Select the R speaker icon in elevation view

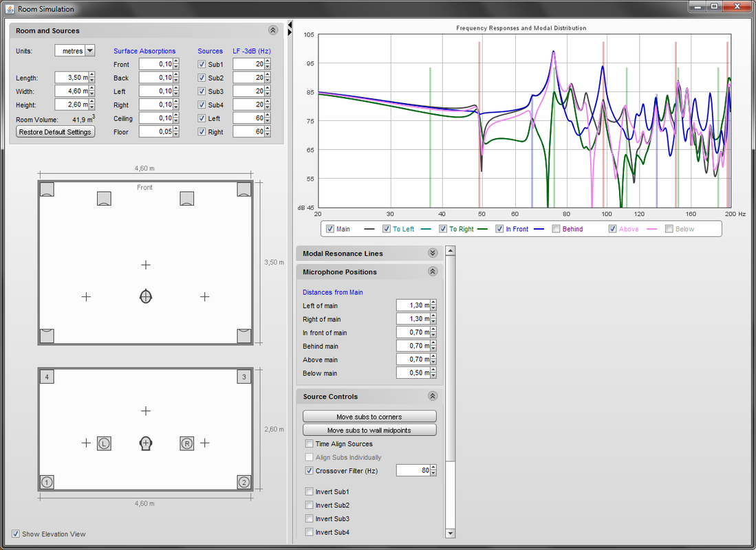coord(187,443)
